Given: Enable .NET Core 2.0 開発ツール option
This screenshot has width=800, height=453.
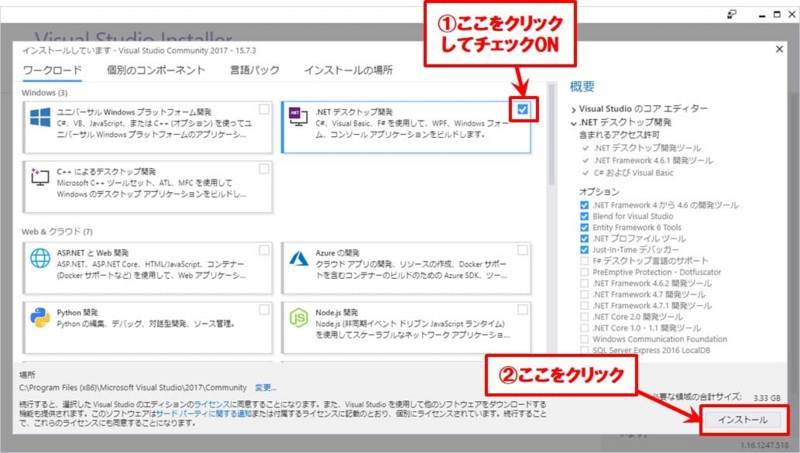Looking at the screenshot, I should 584,317.
